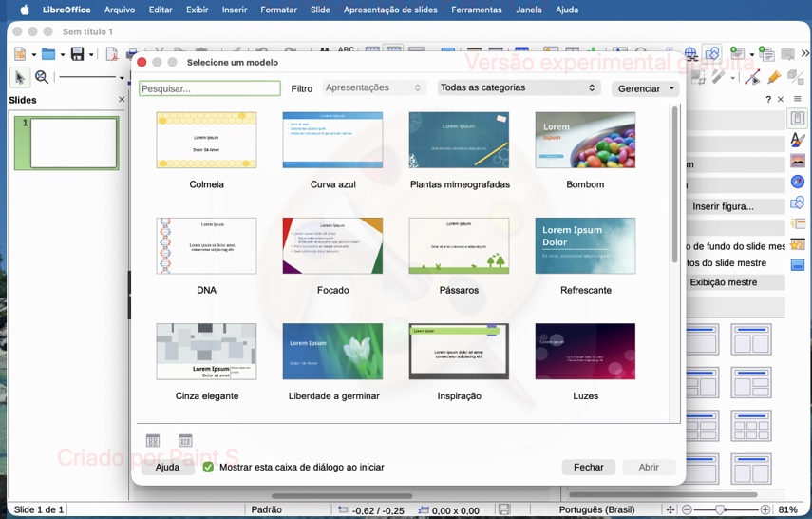Open the Apresentações filter dropdown

(374, 87)
